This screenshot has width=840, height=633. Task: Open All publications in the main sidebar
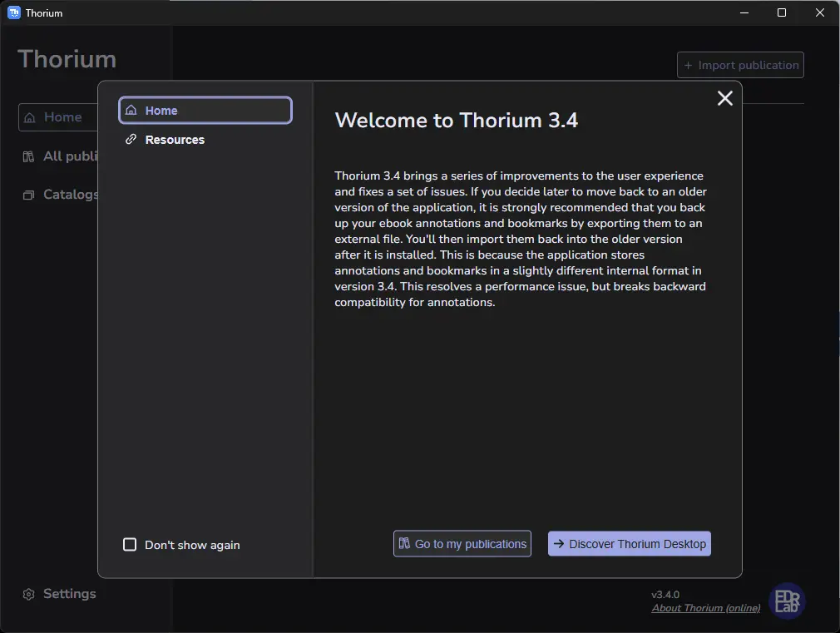(58, 156)
